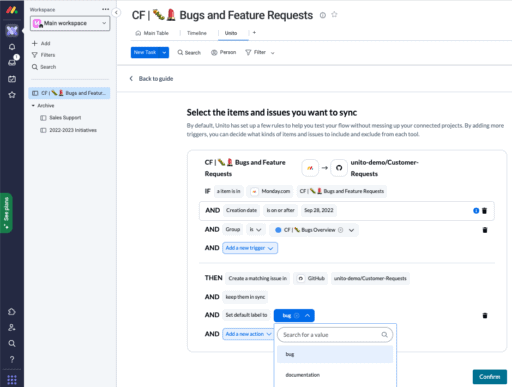Open invite members icon
512x387 pixels.
pyautogui.click(x=12, y=328)
